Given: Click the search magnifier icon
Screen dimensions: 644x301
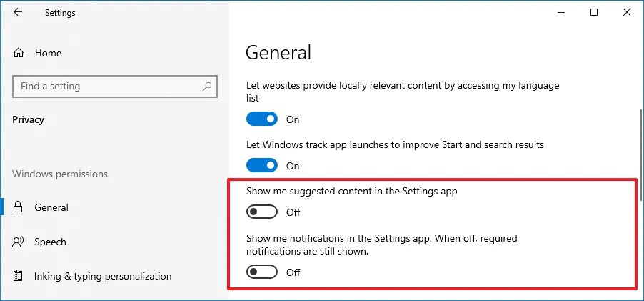Looking at the screenshot, I should point(207,87).
